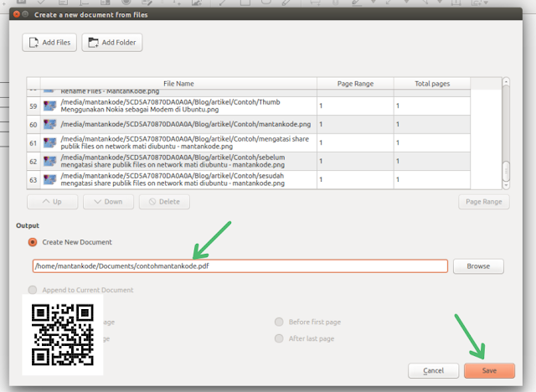Viewport: 536px width, 392px height.
Task: Click the Page Range column header
Action: (x=355, y=84)
